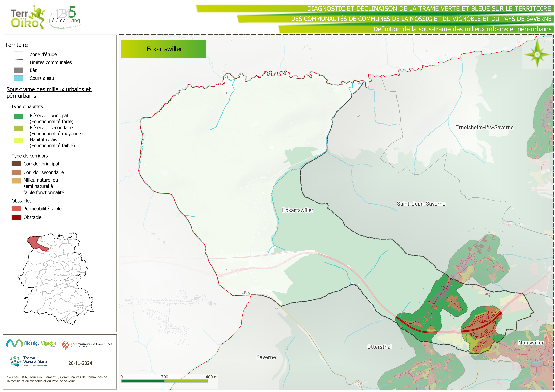Click the 20-11-2024 date text
Screen dimensions: 555x392
point(80,363)
